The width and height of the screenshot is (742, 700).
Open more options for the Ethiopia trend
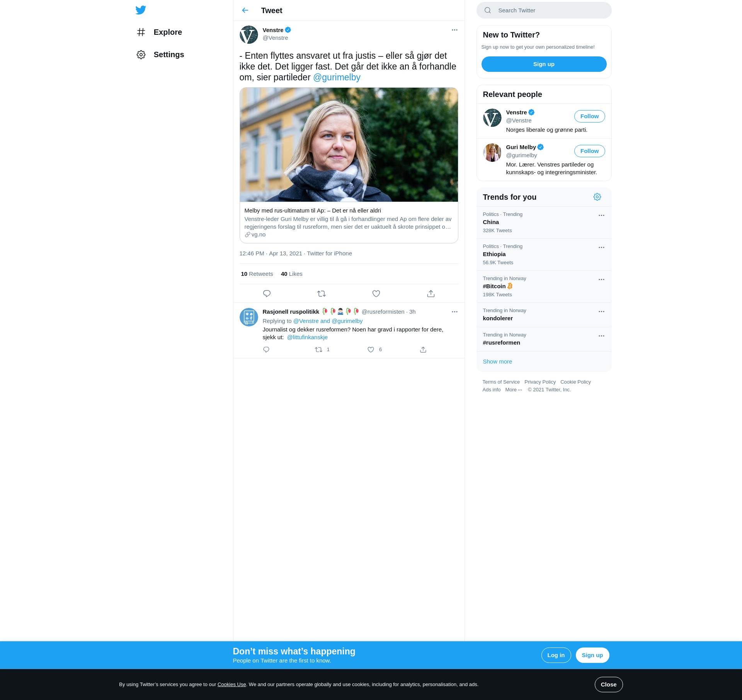point(601,248)
